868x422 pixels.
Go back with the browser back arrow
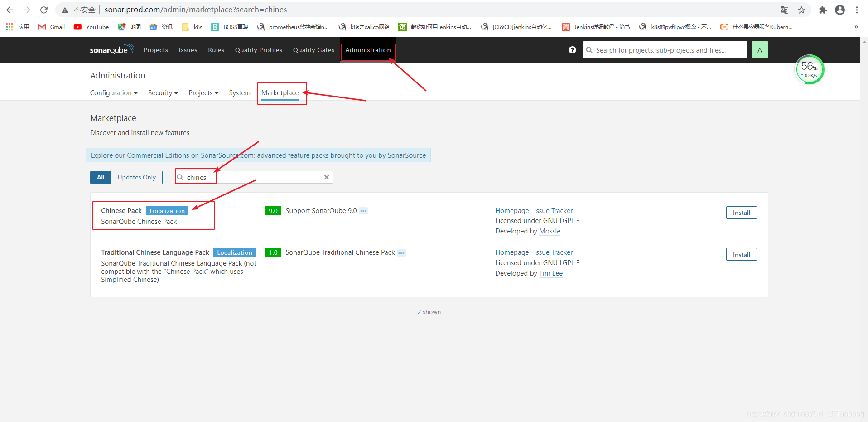tap(10, 10)
